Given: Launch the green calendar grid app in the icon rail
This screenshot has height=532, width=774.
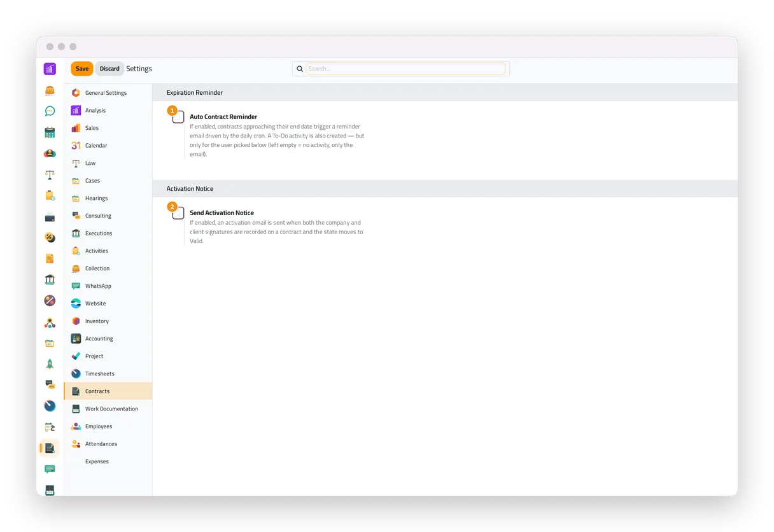Looking at the screenshot, I should [50, 132].
